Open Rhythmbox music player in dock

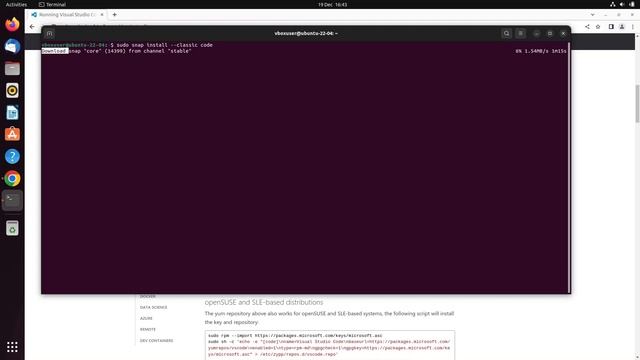click(x=12, y=91)
